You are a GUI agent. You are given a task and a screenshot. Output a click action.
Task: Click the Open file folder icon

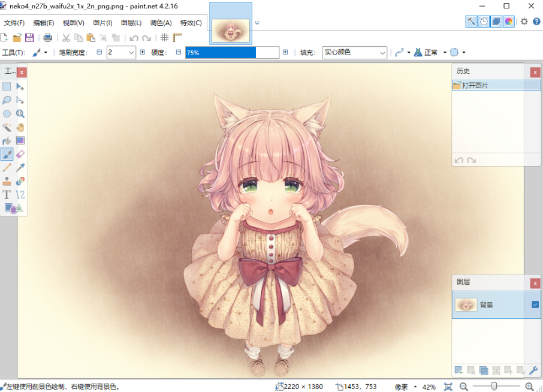(x=17, y=38)
